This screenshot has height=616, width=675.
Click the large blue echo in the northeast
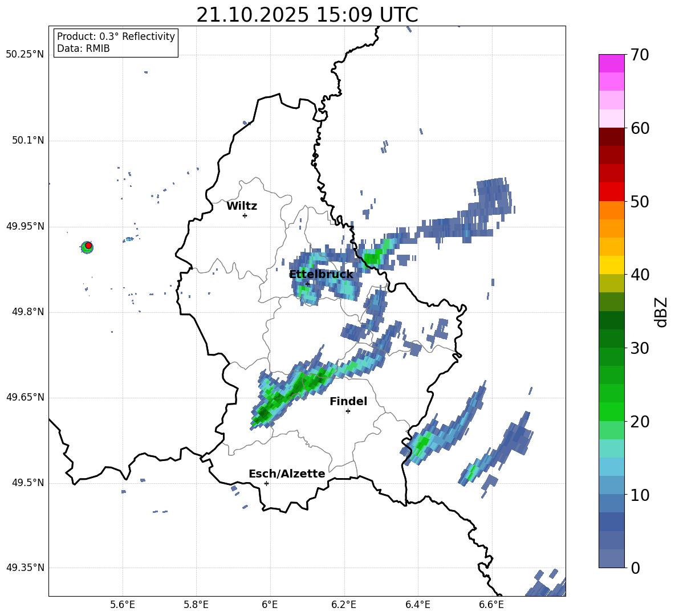pos(494,195)
